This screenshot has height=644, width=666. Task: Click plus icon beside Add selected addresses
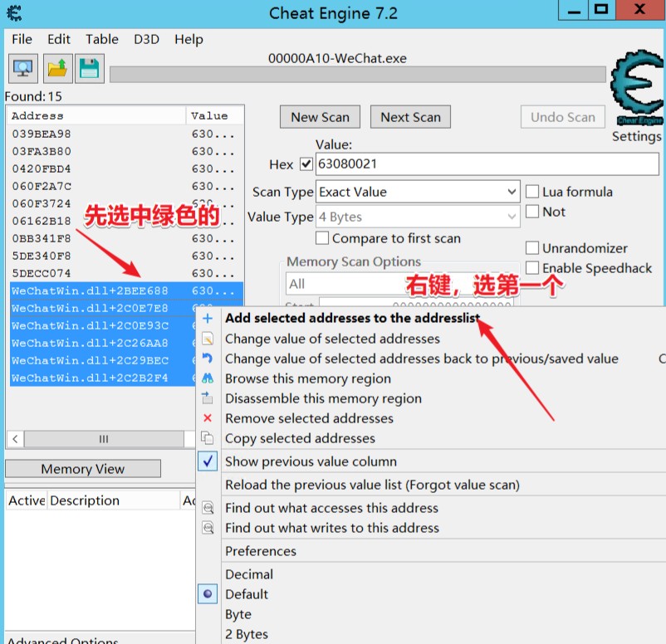pos(208,319)
